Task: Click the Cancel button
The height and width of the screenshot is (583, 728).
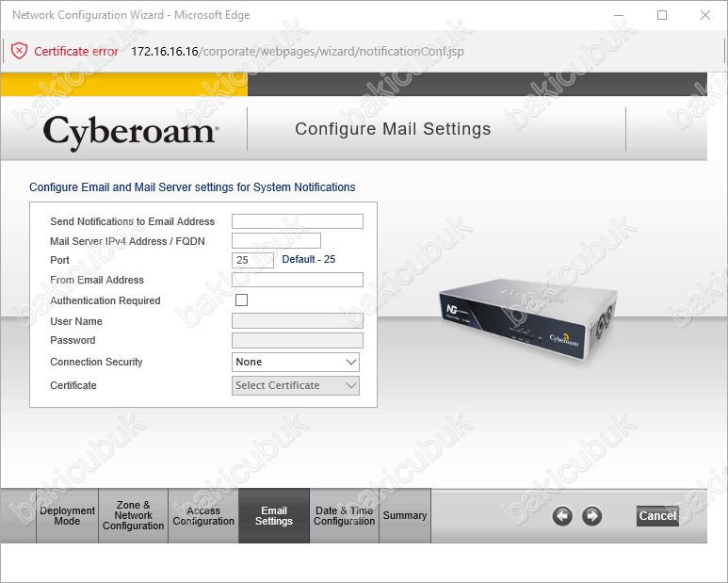Action: point(657,516)
